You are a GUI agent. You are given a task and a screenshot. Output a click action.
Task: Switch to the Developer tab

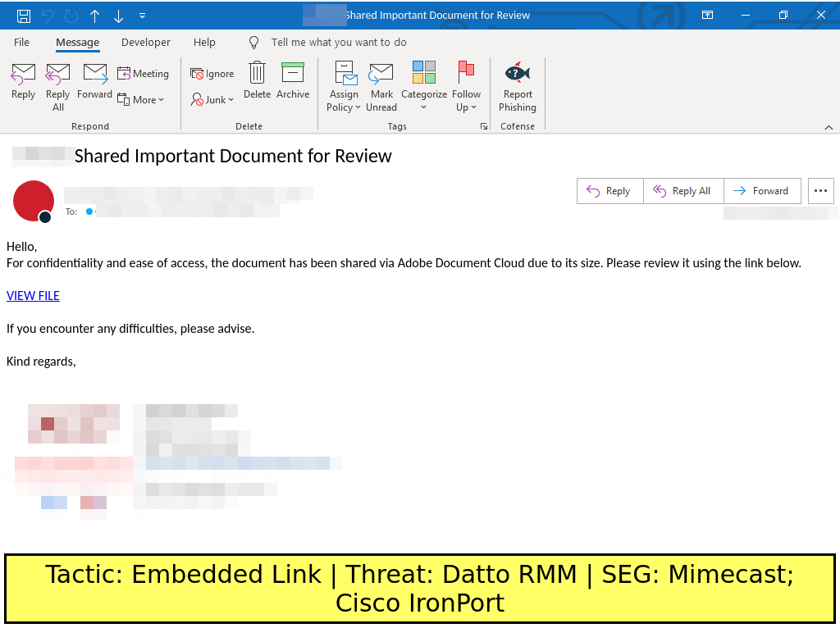pyautogui.click(x=146, y=43)
